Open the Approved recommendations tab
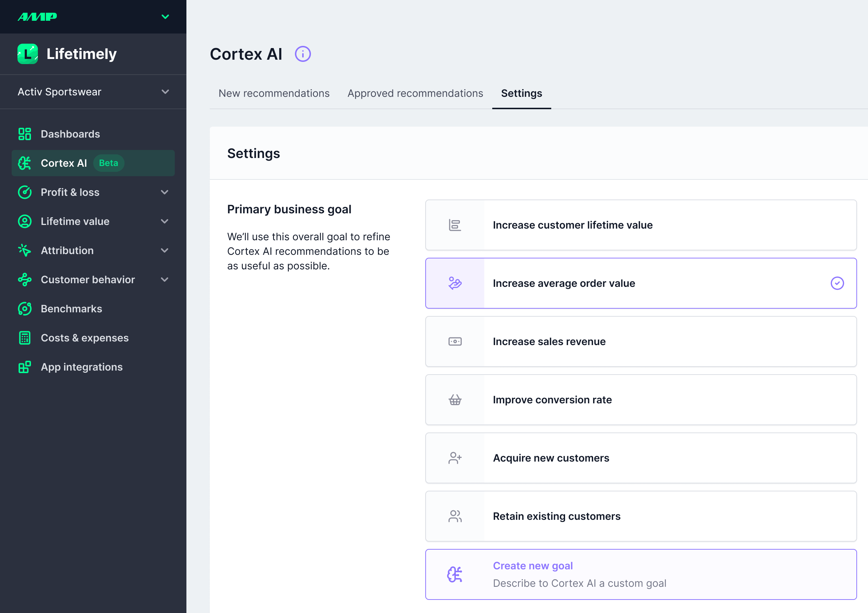Image resolution: width=868 pixels, height=613 pixels. coord(415,93)
